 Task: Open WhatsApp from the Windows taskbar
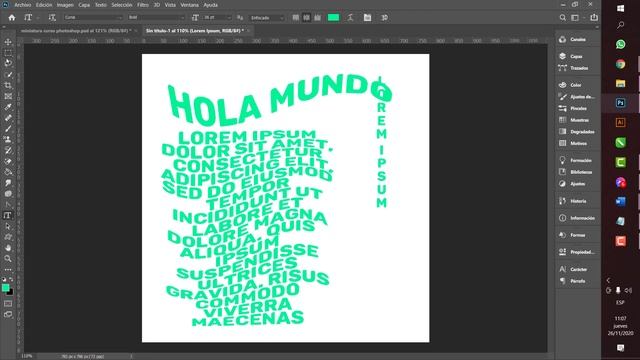(x=620, y=44)
